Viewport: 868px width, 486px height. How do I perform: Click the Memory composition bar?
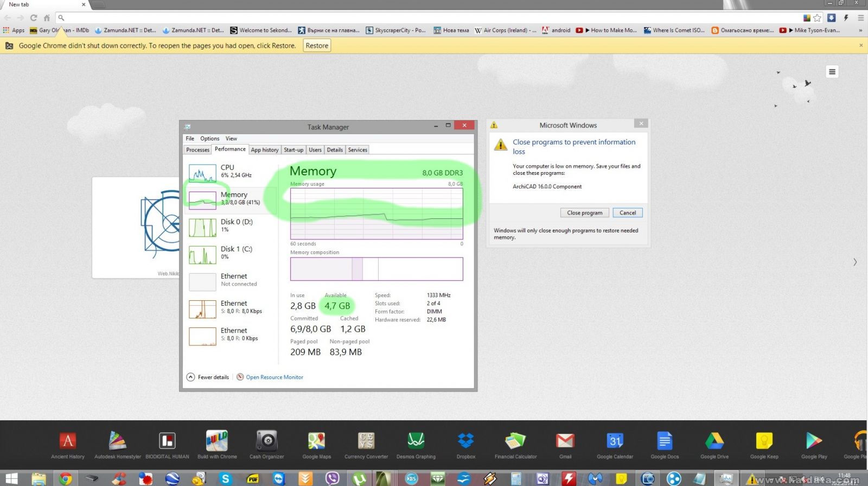pyautogui.click(x=376, y=269)
